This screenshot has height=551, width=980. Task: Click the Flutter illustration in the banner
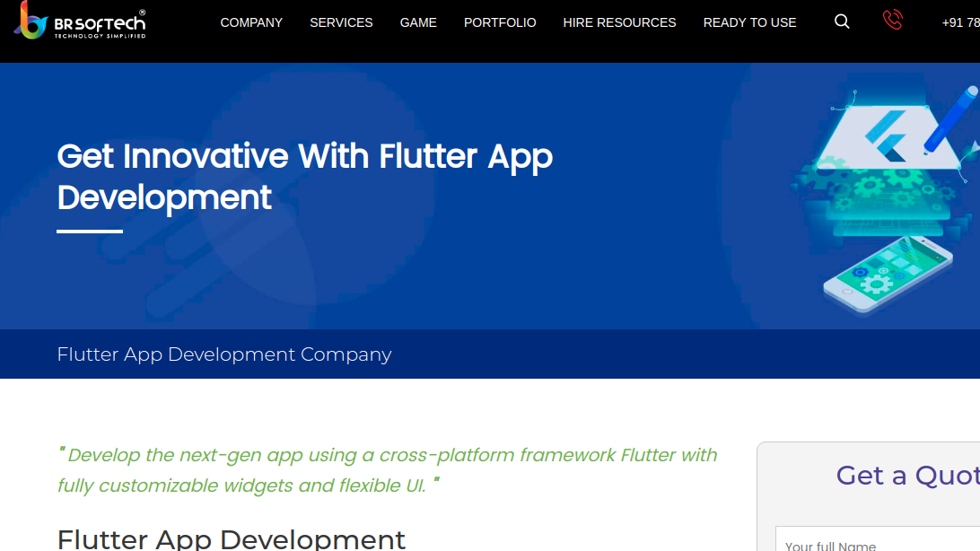(x=884, y=200)
